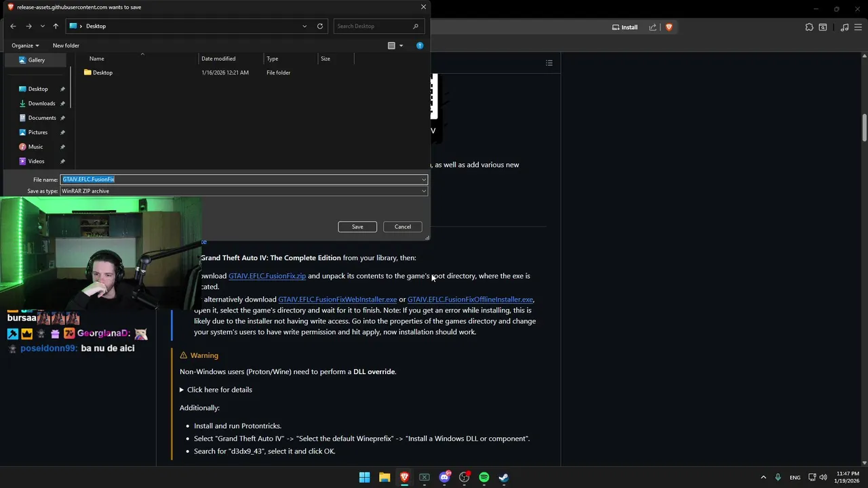Screen dimensions: 868x488
Task: Cancel the Save dialog
Action: click(403, 226)
